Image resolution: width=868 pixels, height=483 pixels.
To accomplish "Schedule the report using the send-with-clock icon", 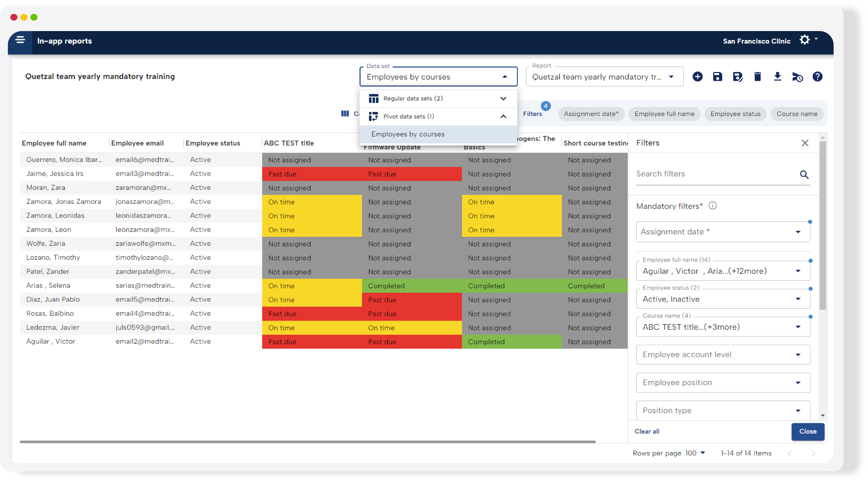I will coord(798,77).
